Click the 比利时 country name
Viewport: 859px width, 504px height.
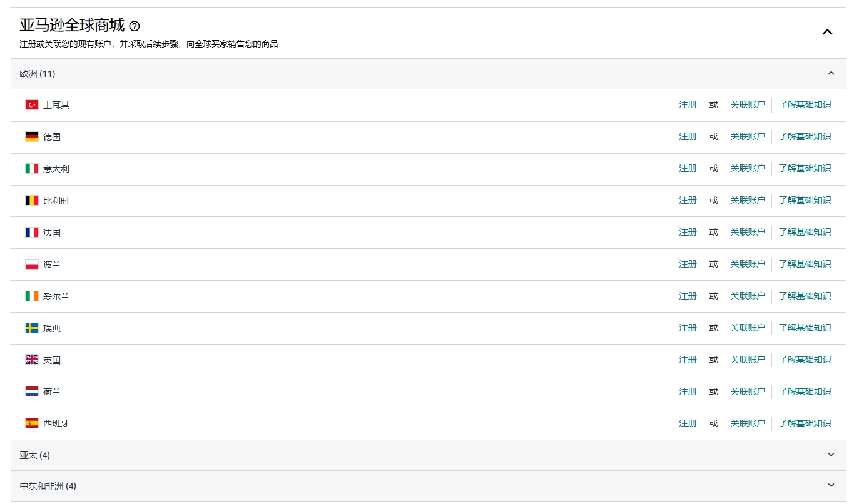56,201
